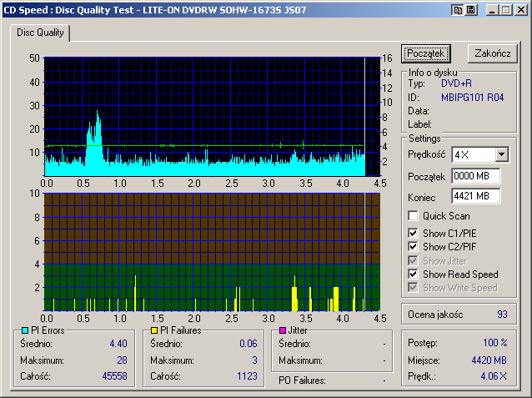The height and width of the screenshot is (398, 532).
Task: Toggle Show C1/PIE checkbox
Action: pyautogui.click(x=413, y=233)
